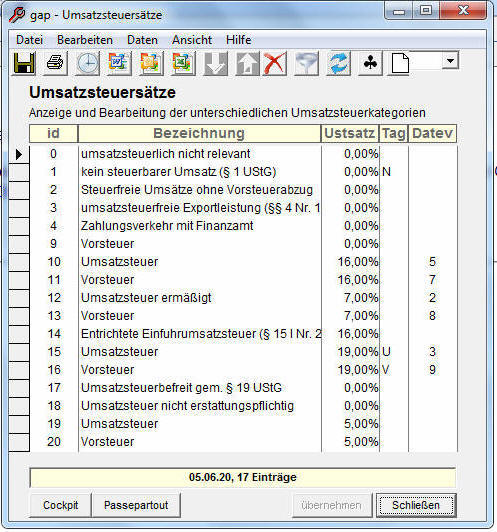Select the row selector for id 15
Image resolution: width=497 pixels, height=532 pixels.
pos(19,352)
